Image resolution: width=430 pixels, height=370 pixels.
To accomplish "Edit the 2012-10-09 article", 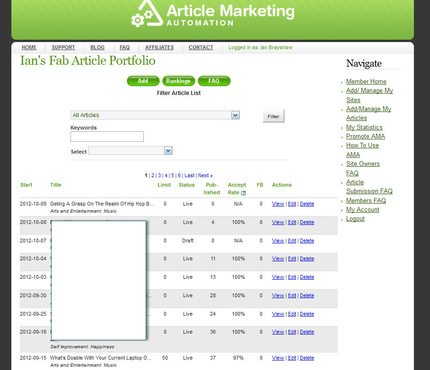I will 292,204.
